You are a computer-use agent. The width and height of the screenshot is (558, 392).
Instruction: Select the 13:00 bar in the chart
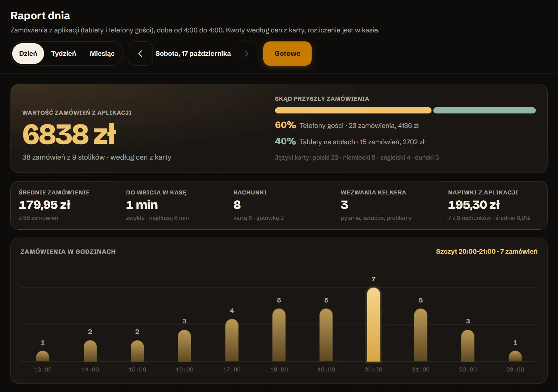[x=43, y=356]
